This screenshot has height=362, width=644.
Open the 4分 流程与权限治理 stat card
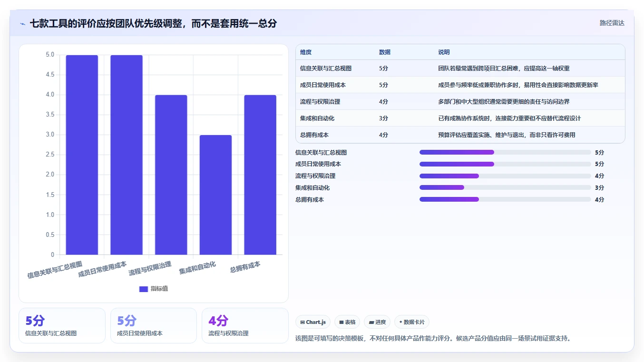[x=245, y=325]
